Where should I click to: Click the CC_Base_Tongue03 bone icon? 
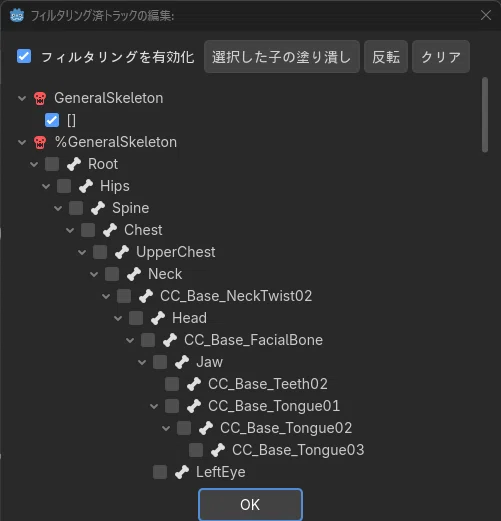coord(218,450)
